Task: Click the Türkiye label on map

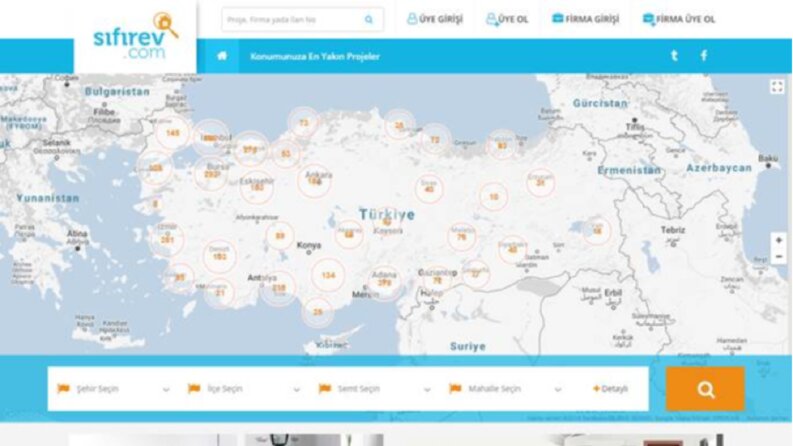Action: pyautogui.click(x=387, y=214)
